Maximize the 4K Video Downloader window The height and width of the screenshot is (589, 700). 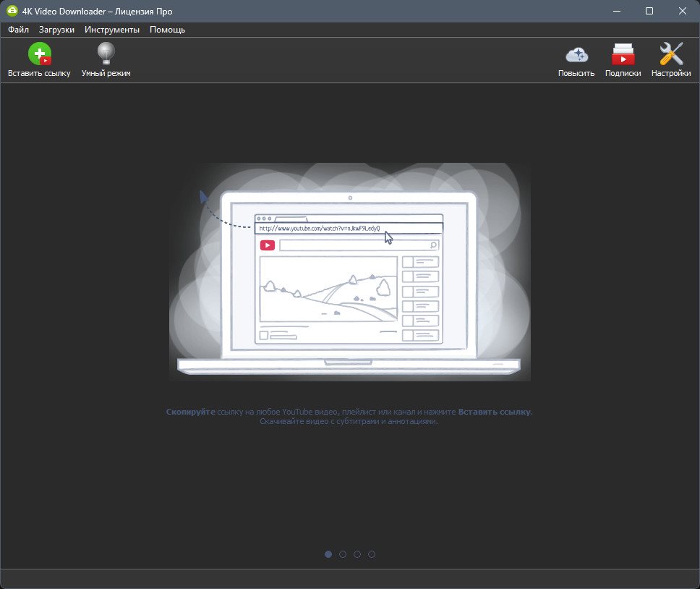(x=649, y=11)
